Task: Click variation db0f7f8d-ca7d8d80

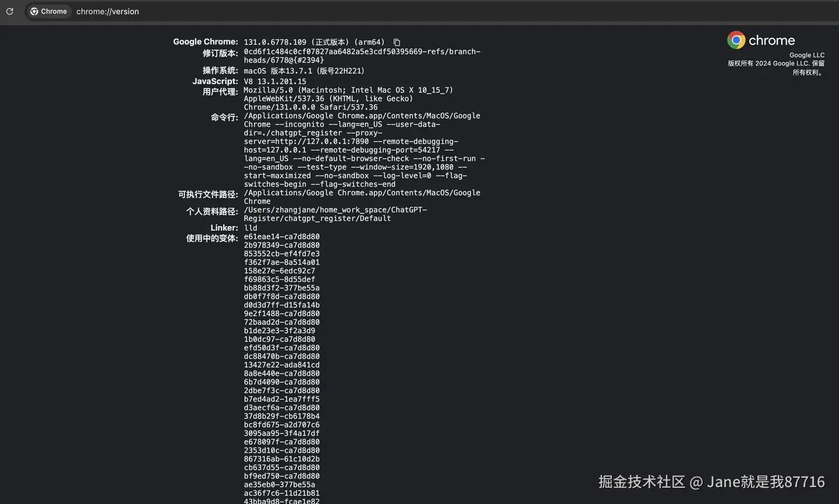Action: point(281,297)
